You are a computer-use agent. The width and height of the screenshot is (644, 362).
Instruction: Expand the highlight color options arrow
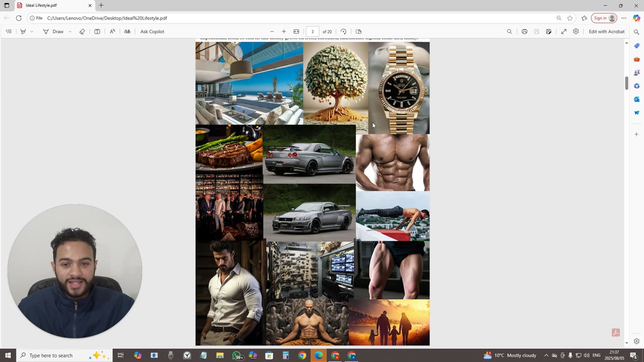click(x=32, y=32)
